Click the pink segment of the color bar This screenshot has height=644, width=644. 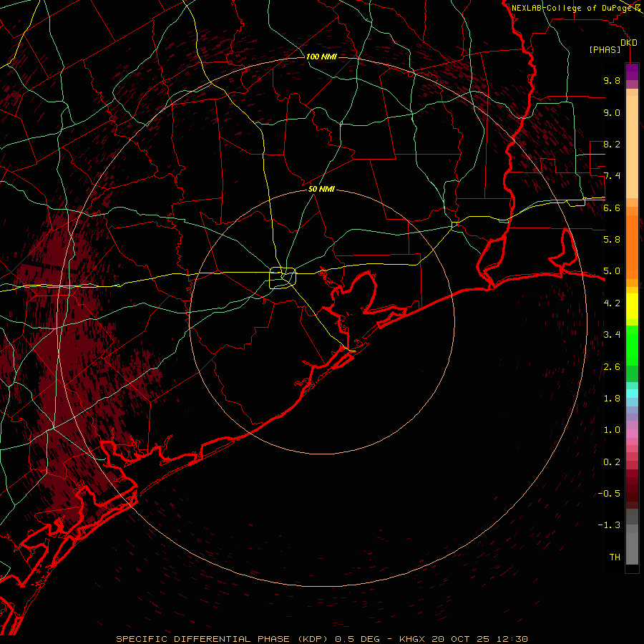[x=632, y=434]
